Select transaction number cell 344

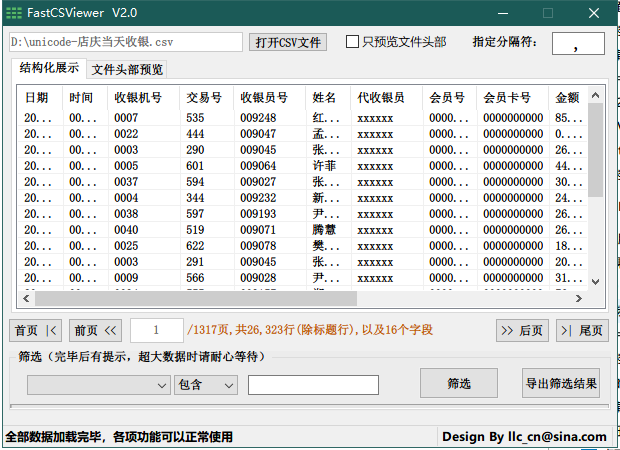195,198
